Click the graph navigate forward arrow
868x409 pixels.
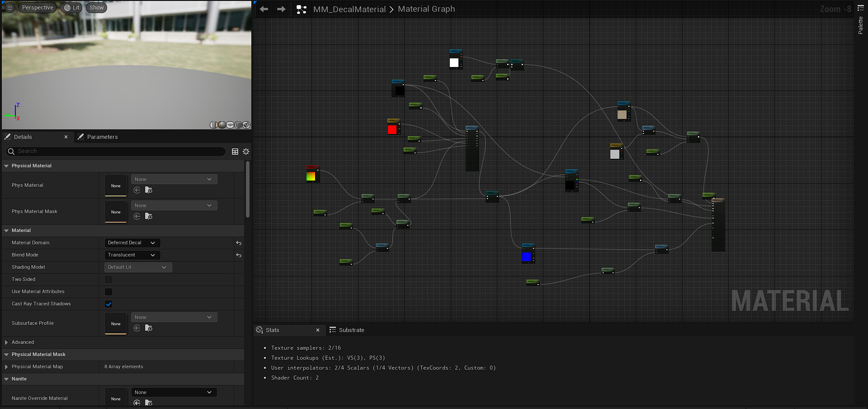281,9
